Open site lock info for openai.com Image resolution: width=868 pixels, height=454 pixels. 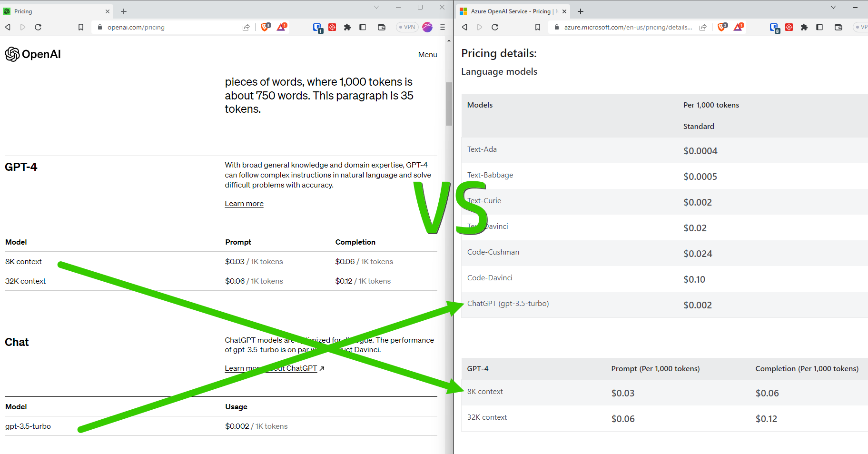[x=100, y=27]
